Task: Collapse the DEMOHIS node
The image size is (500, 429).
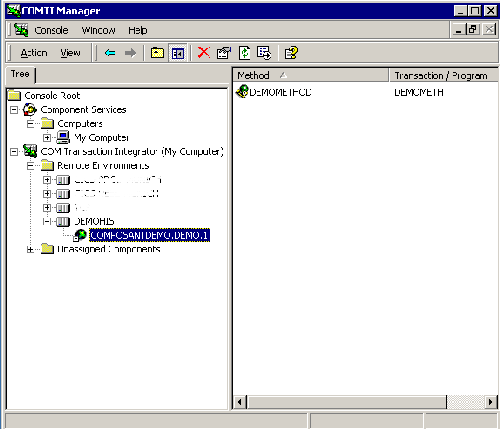Action: point(47,221)
